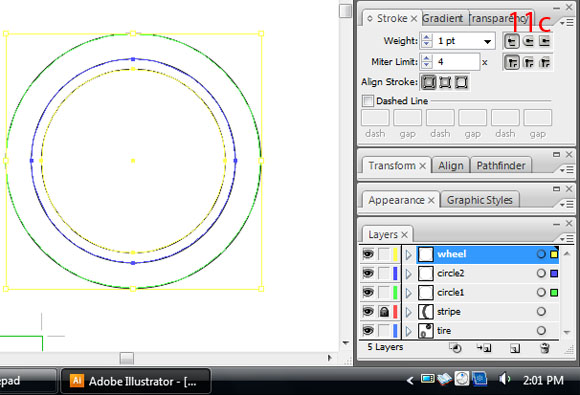Click target circle for wheel layer
This screenshot has height=395, width=580.
pos(541,254)
